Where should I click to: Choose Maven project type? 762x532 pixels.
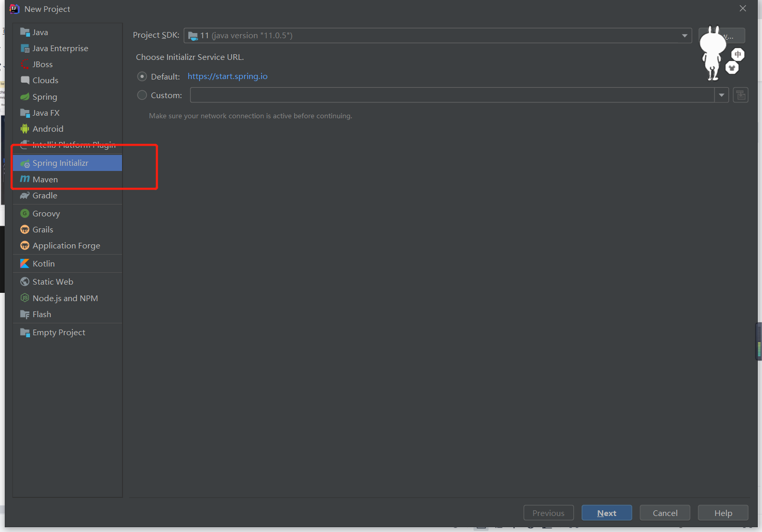tap(68, 179)
